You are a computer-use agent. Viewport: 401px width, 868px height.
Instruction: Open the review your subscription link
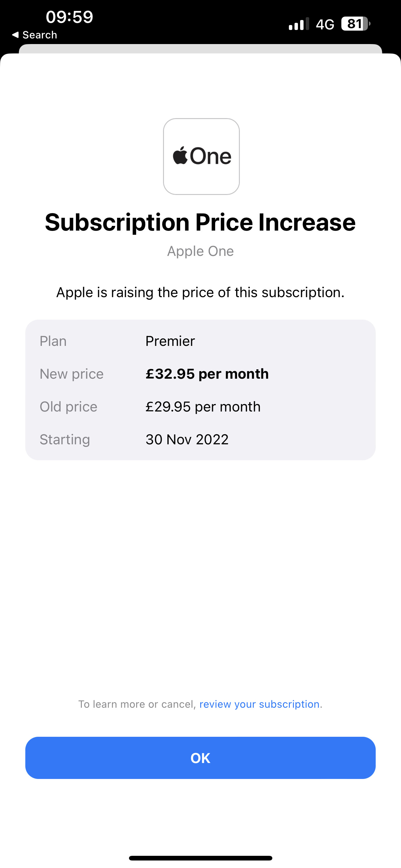point(259,704)
